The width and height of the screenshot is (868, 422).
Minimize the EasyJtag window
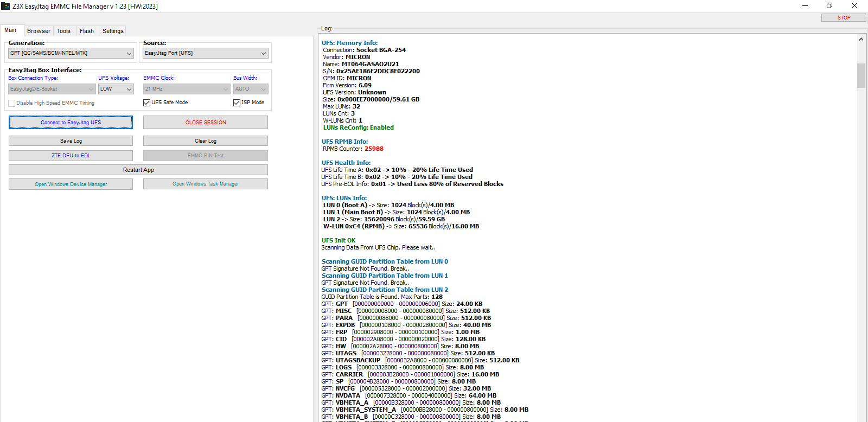tap(805, 6)
